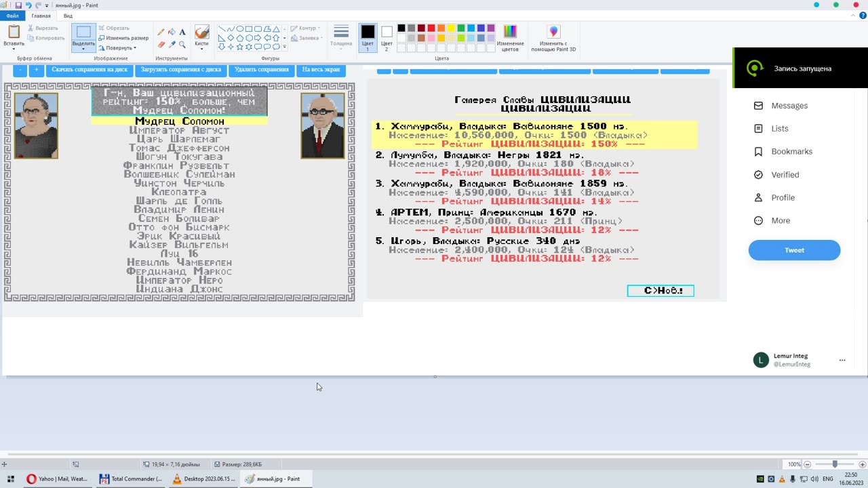Viewport: 868px width, 488px height.
Task: Click the Save icon in quick access toolbar
Action: coord(18,5)
